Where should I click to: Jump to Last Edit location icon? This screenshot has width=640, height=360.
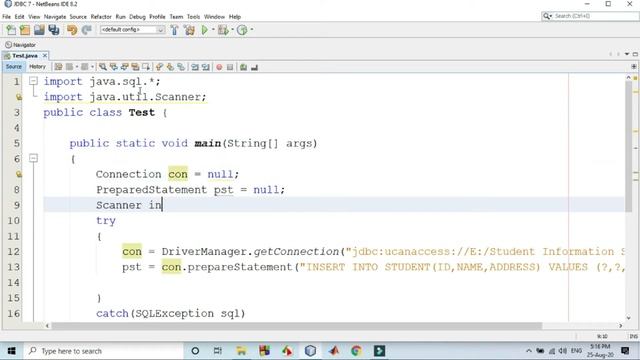pyautogui.click(x=58, y=67)
